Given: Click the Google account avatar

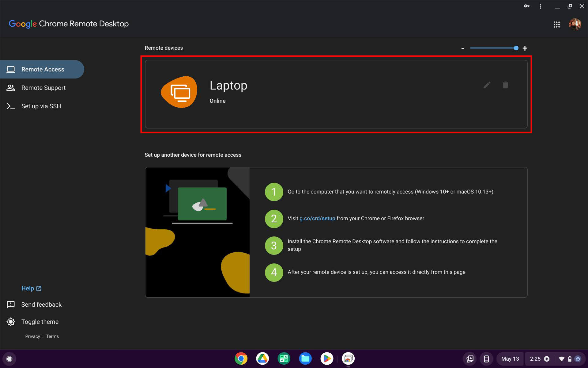Looking at the screenshot, I should (x=575, y=24).
